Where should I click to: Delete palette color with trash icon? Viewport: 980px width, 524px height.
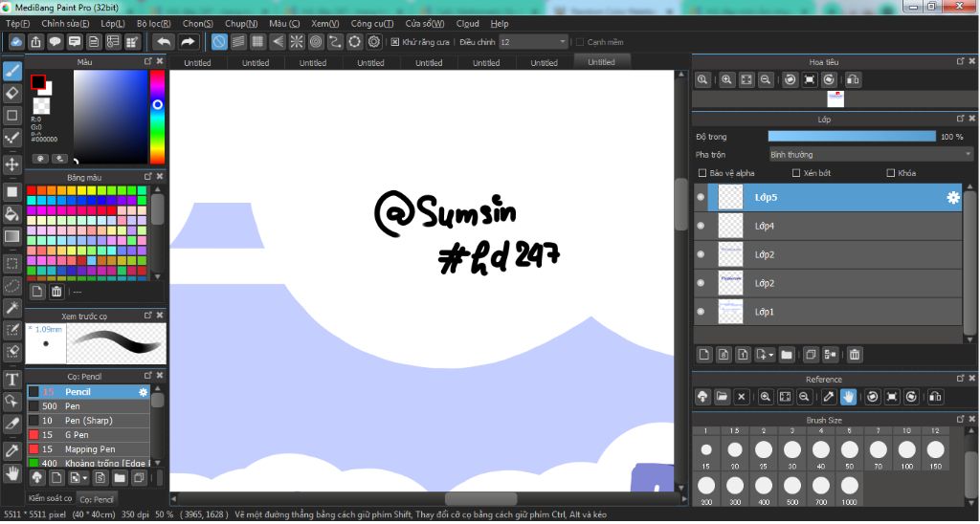[x=56, y=291]
